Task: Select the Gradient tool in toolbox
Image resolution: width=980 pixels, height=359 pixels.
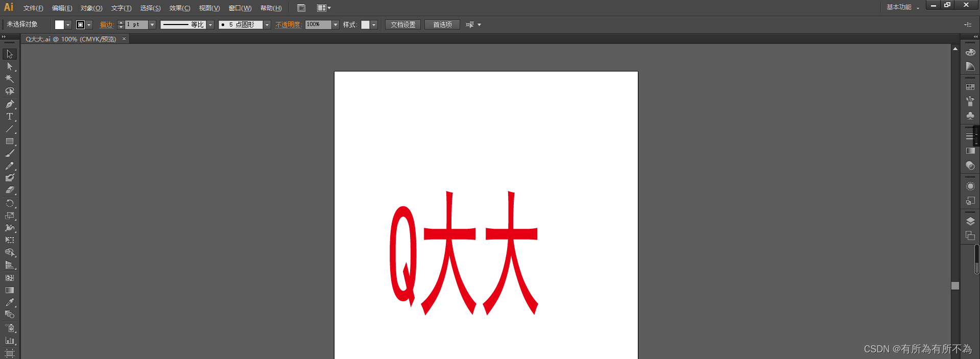Action: point(10,290)
